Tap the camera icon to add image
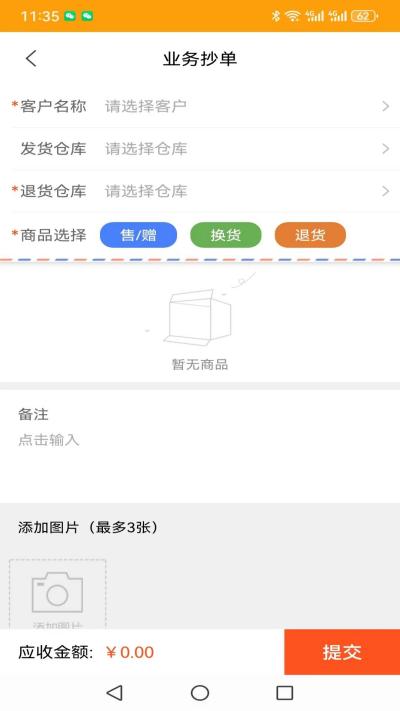The width and height of the screenshot is (400, 711). click(x=58, y=592)
